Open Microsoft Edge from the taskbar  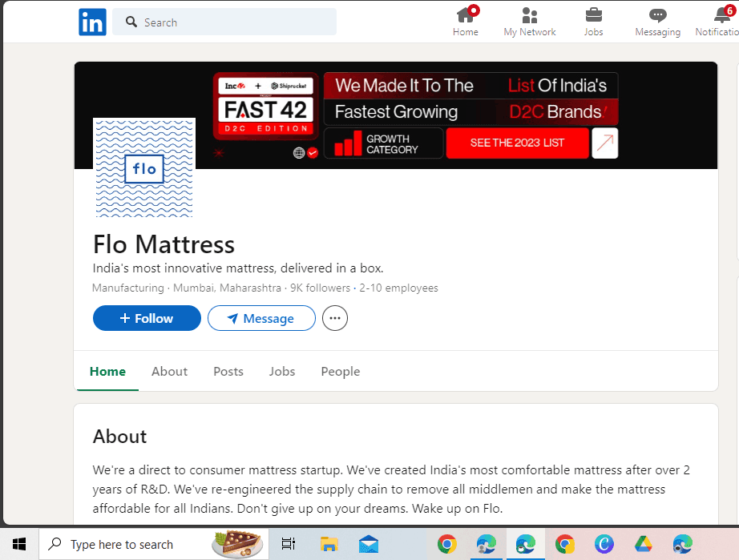tap(525, 544)
